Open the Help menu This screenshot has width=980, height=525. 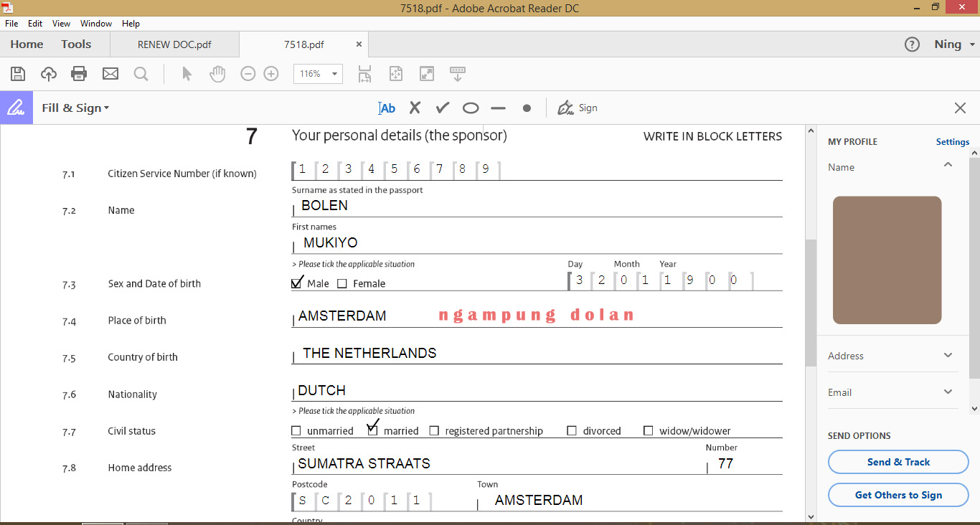click(131, 24)
